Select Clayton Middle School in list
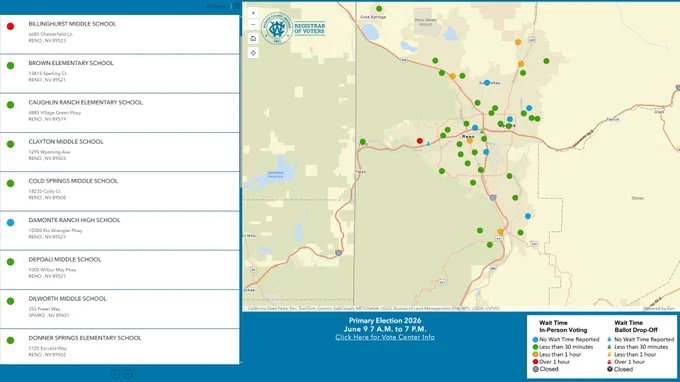Image resolution: width=680 pixels, height=382 pixels. coord(119,152)
